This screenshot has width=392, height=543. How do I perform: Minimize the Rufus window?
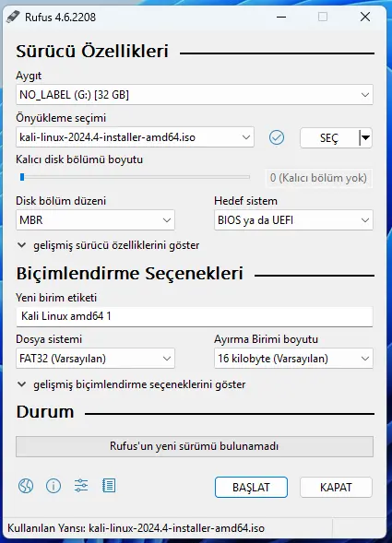tap(281, 17)
